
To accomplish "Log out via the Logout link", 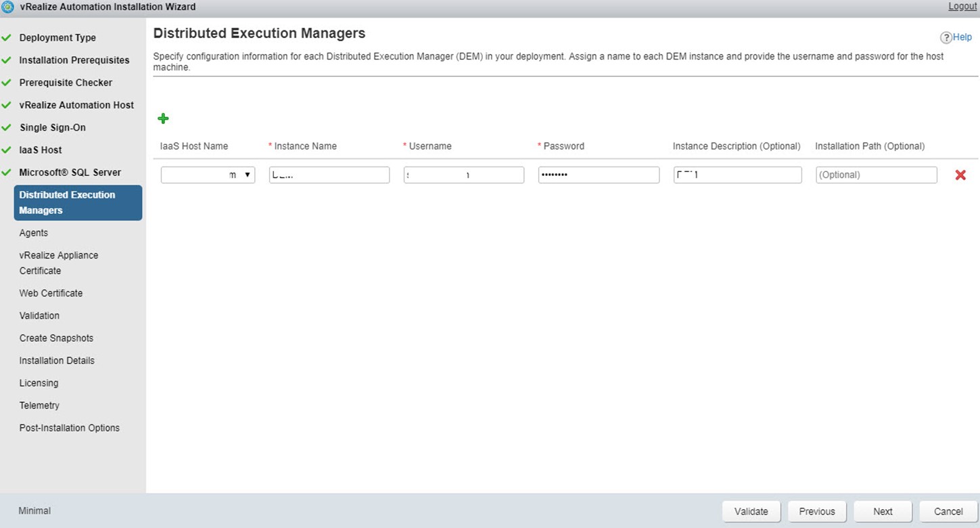I will (962, 6).
